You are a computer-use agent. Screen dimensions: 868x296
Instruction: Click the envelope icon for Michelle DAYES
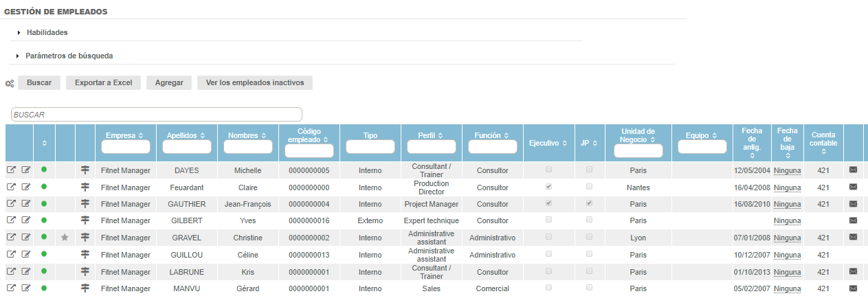pyautogui.click(x=853, y=170)
